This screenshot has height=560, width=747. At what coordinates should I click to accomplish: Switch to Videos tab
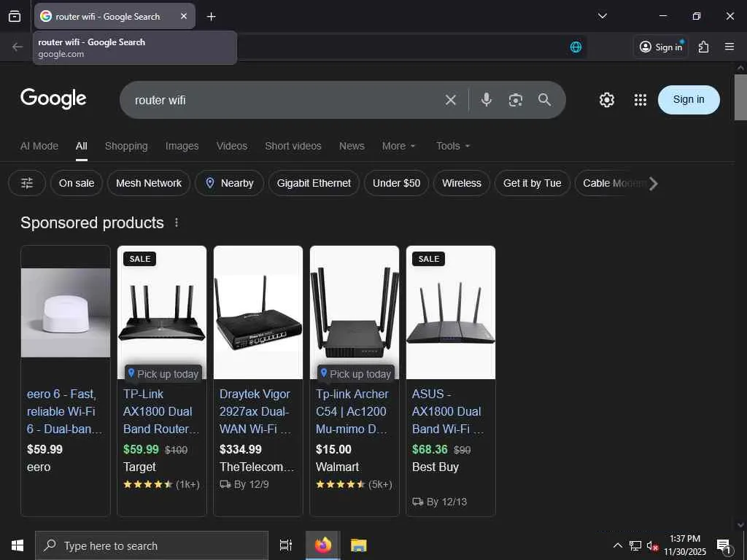click(x=231, y=146)
